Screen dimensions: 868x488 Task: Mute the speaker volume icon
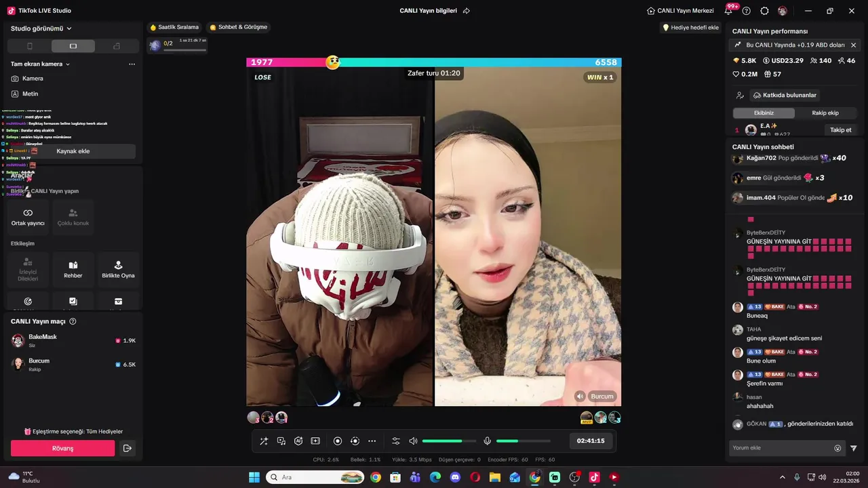[413, 441]
